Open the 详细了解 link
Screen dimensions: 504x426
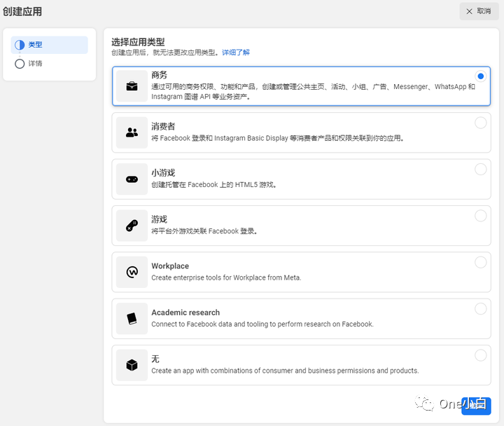(236, 53)
